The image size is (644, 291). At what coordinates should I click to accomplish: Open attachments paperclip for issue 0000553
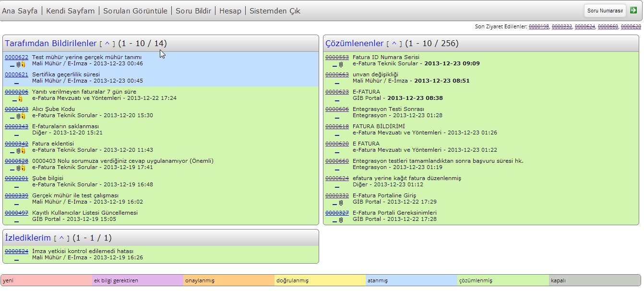341,64
